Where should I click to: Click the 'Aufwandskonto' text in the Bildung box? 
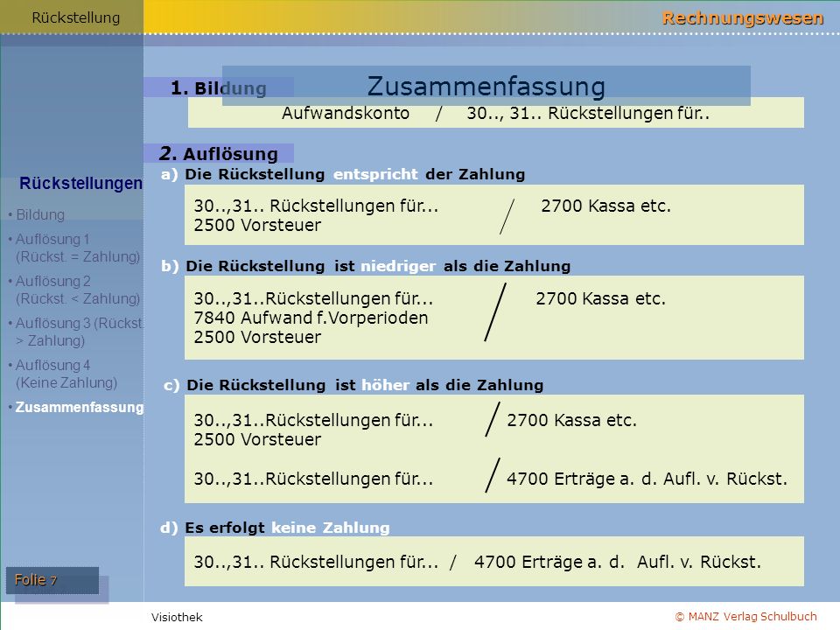(346, 113)
